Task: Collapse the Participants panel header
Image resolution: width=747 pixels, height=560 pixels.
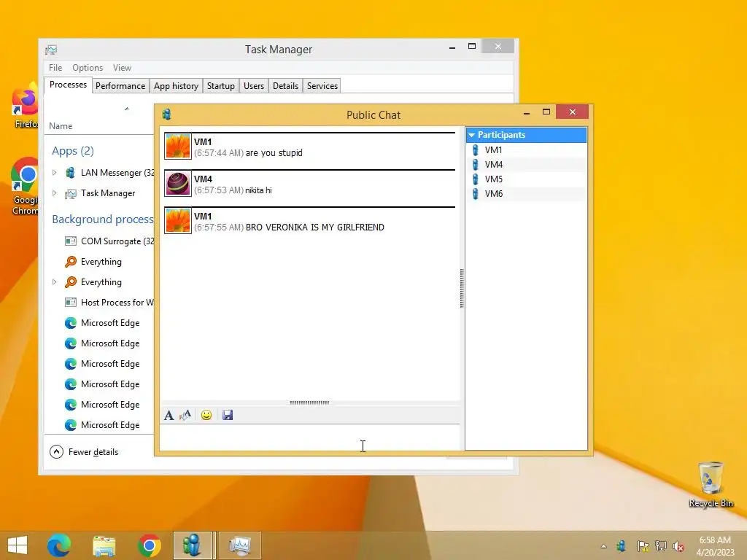Action: [526, 135]
